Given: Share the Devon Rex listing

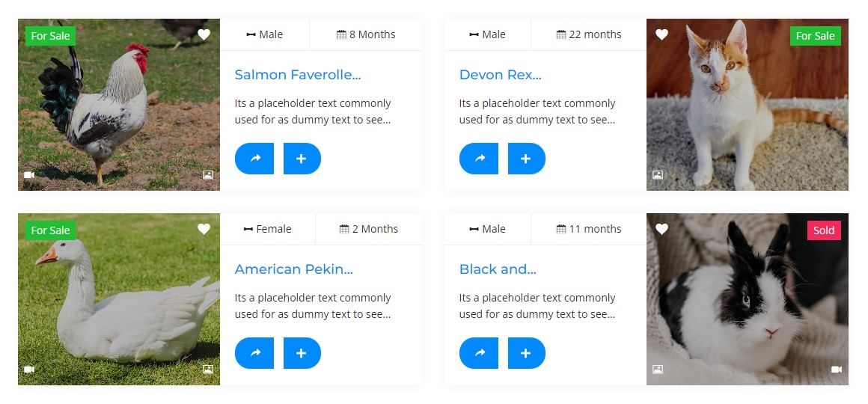Looking at the screenshot, I should [479, 159].
